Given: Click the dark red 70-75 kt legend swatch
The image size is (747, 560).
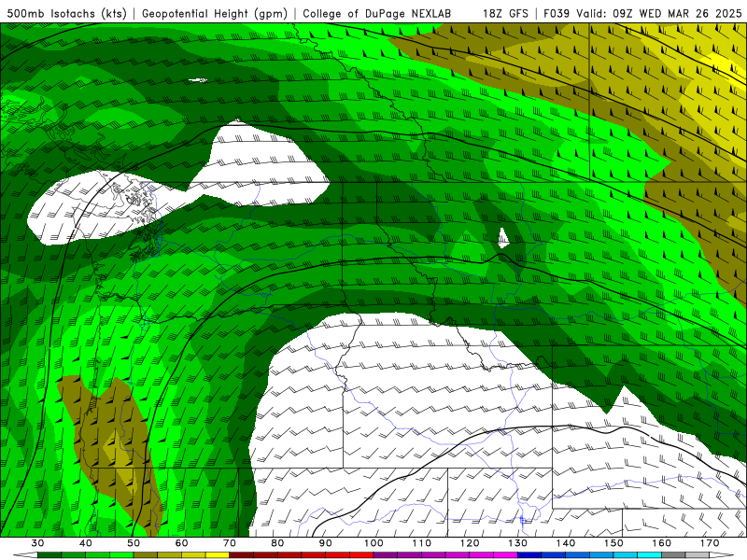Looking at the screenshot, I should click(x=242, y=555).
